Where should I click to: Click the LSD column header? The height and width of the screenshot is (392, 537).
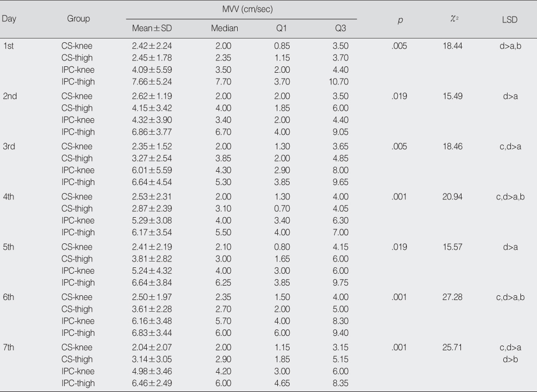pyautogui.click(x=510, y=20)
